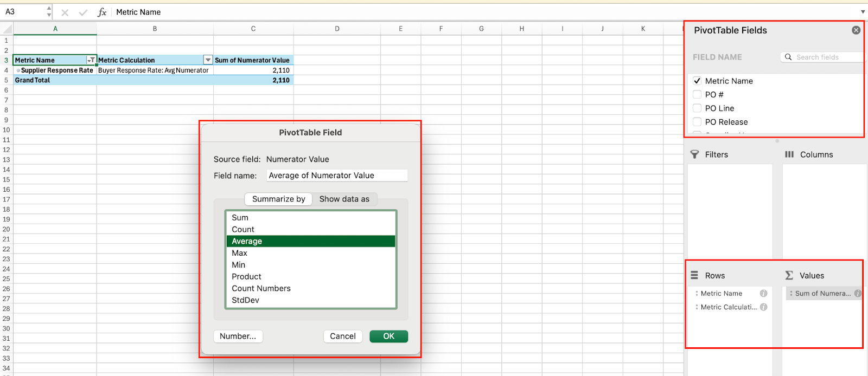Click the formula bar confirm checkmark icon
This screenshot has height=376, width=868.
(83, 12)
